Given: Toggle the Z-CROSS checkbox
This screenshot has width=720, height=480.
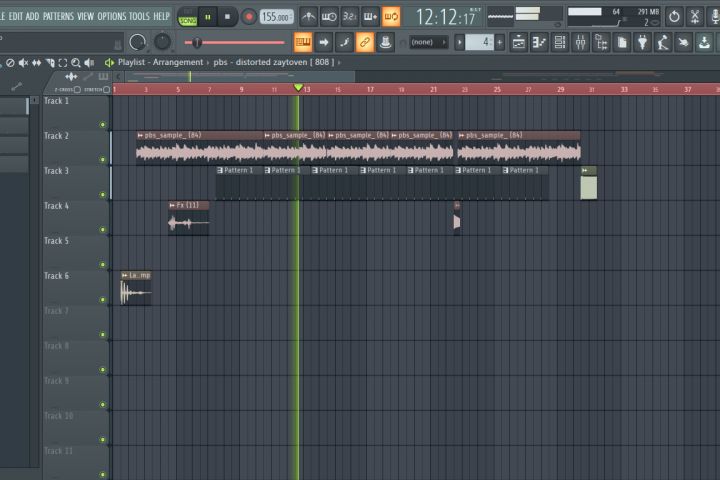Looking at the screenshot, I should [77, 90].
